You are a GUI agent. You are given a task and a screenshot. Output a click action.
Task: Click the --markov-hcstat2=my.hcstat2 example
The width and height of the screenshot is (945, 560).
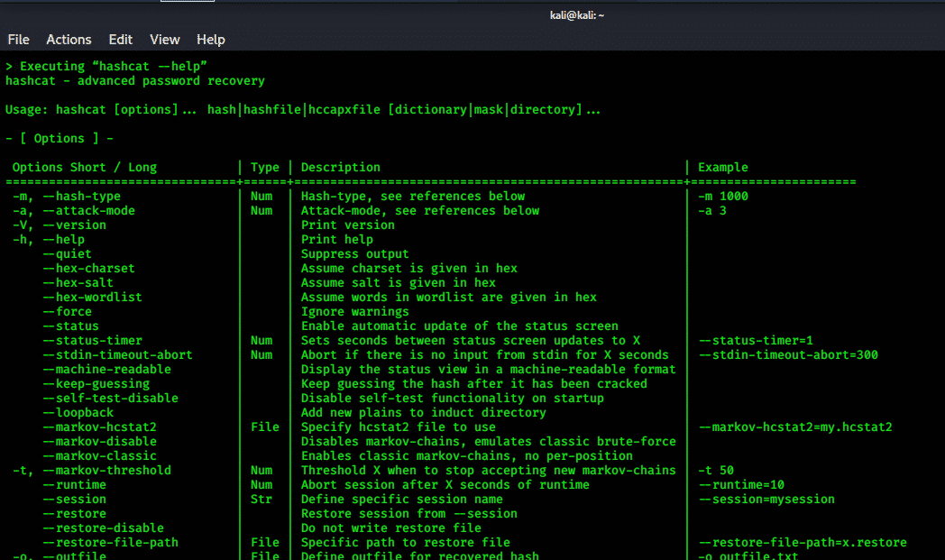(x=795, y=427)
